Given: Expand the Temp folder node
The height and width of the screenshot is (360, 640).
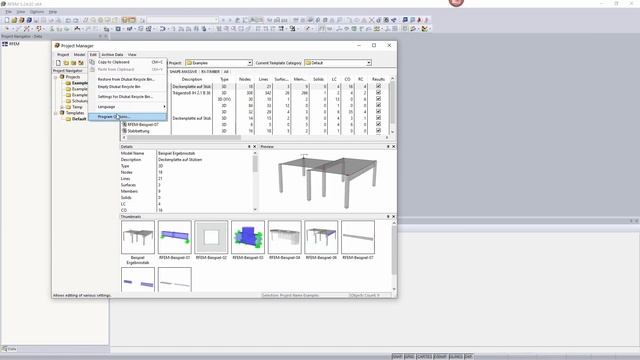Looking at the screenshot, I should click(62, 107).
